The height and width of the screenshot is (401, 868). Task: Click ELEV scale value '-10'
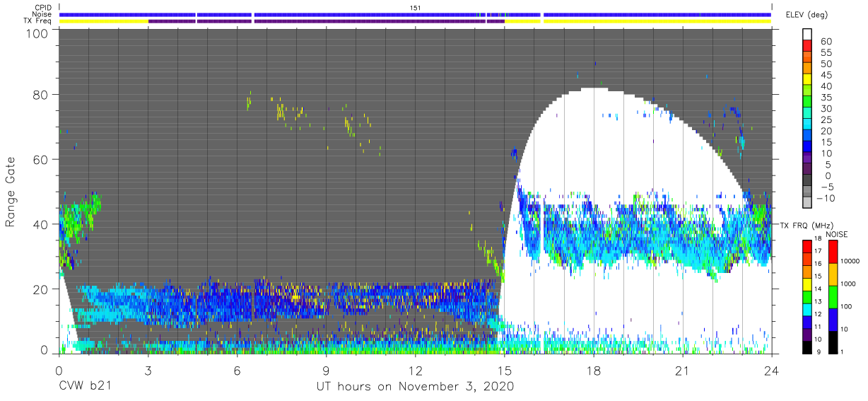point(824,198)
